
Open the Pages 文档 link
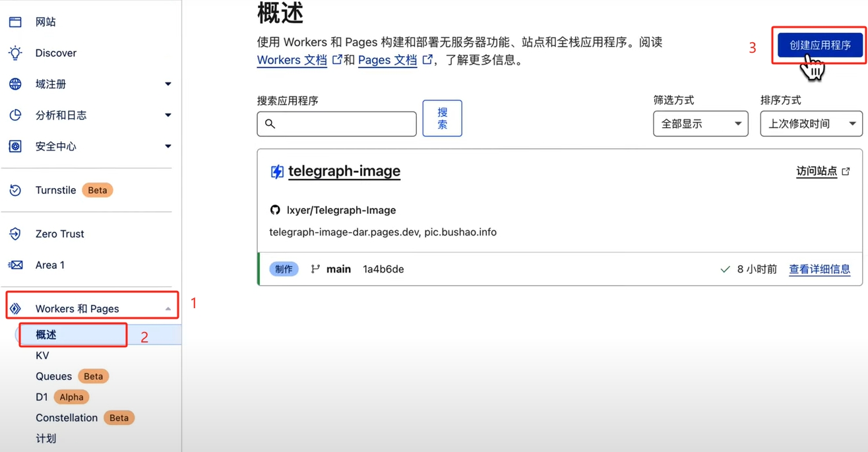coord(388,60)
